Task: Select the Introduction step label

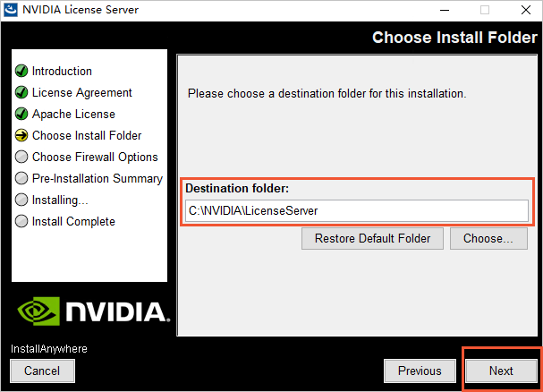Action: (62, 71)
